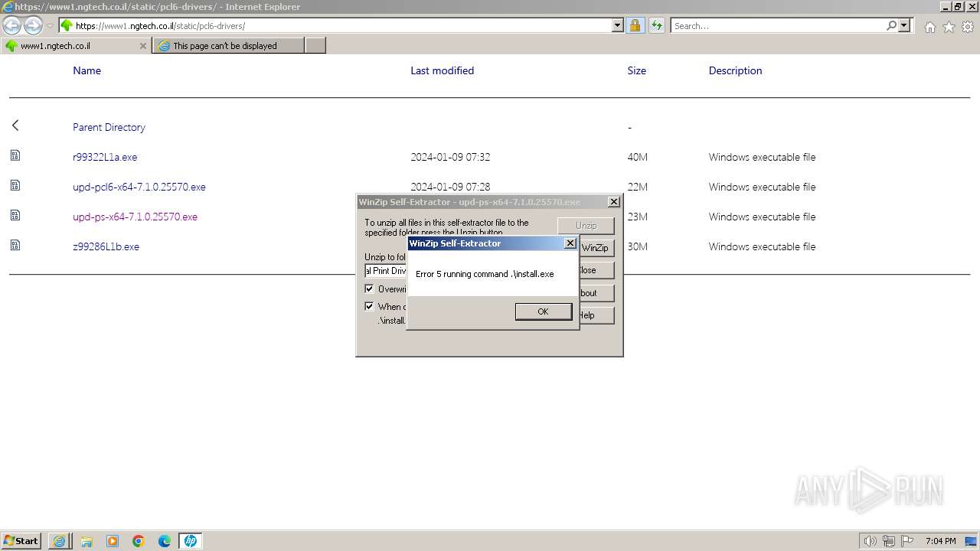Toggle the 'When done unzipping' checkbox
Viewport: 980px width, 551px height.
tap(369, 306)
